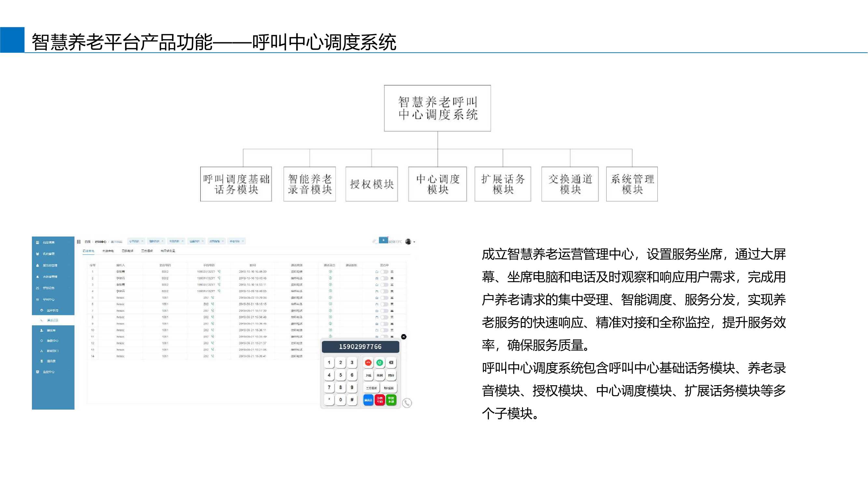Click the 三方通话 button on dialpad
Image resolution: width=868 pixels, height=488 pixels.
(x=372, y=388)
